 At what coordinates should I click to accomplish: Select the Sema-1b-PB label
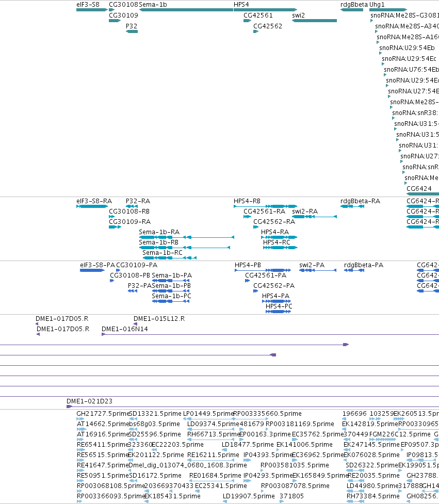coord(171,286)
